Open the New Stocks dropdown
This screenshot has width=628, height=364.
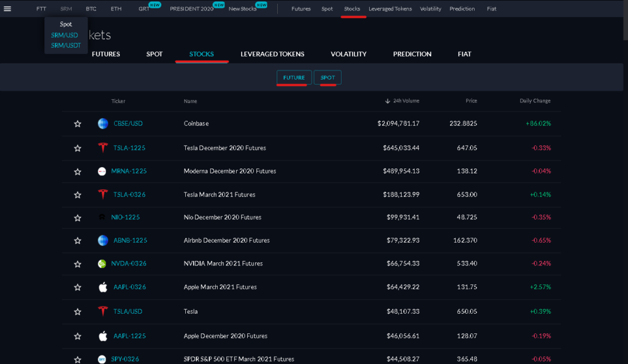point(242,9)
